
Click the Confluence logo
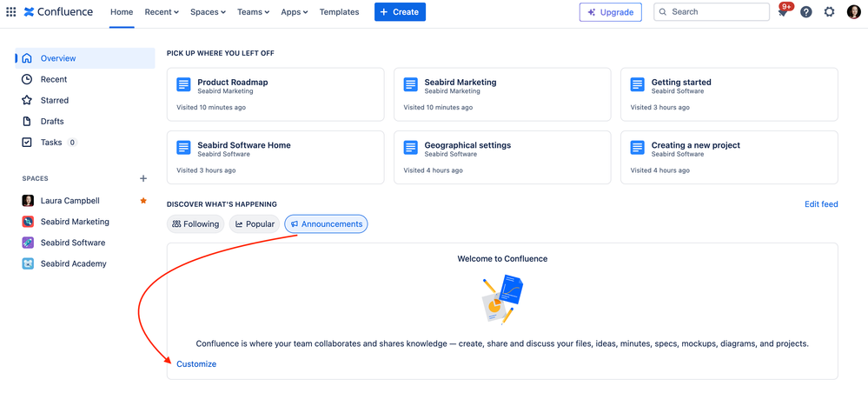coord(59,11)
